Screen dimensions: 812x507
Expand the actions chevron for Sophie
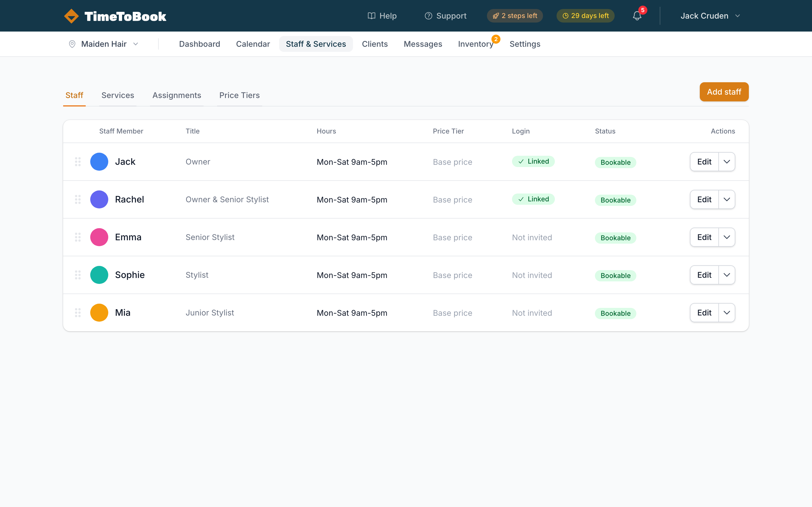pos(727,275)
